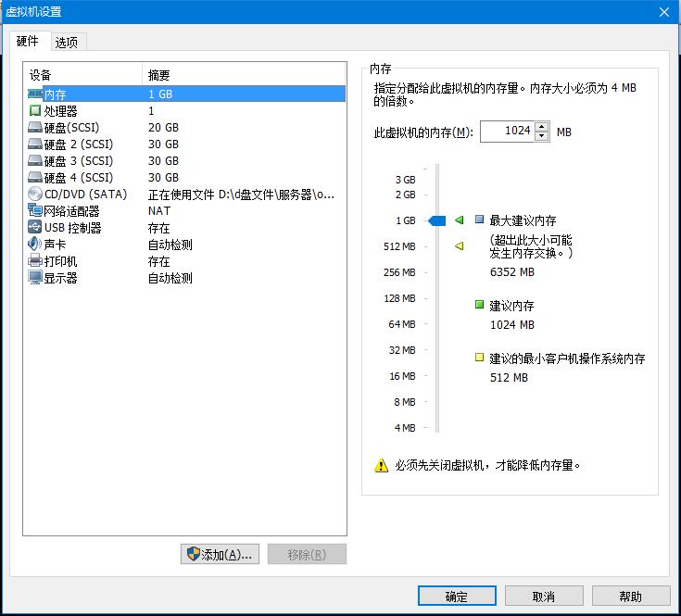The width and height of the screenshot is (681, 616).
Task: Select the 显示器 row label
Action: (x=61, y=278)
